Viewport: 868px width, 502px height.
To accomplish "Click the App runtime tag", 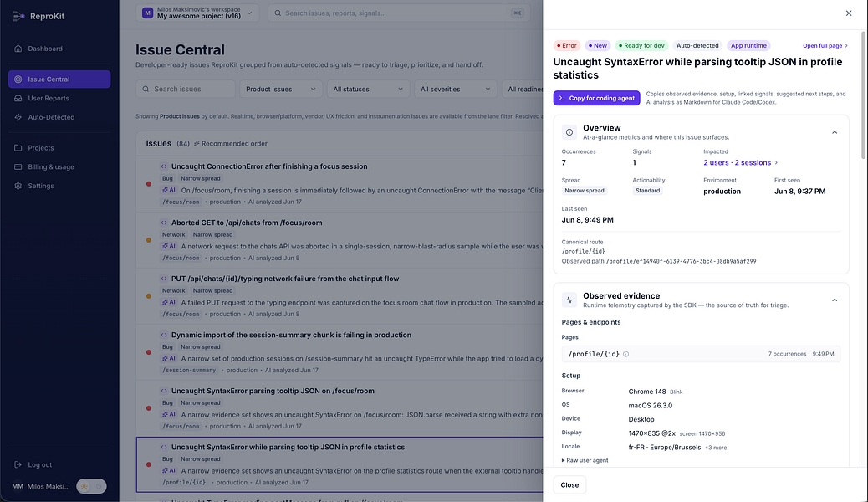I will (x=748, y=46).
